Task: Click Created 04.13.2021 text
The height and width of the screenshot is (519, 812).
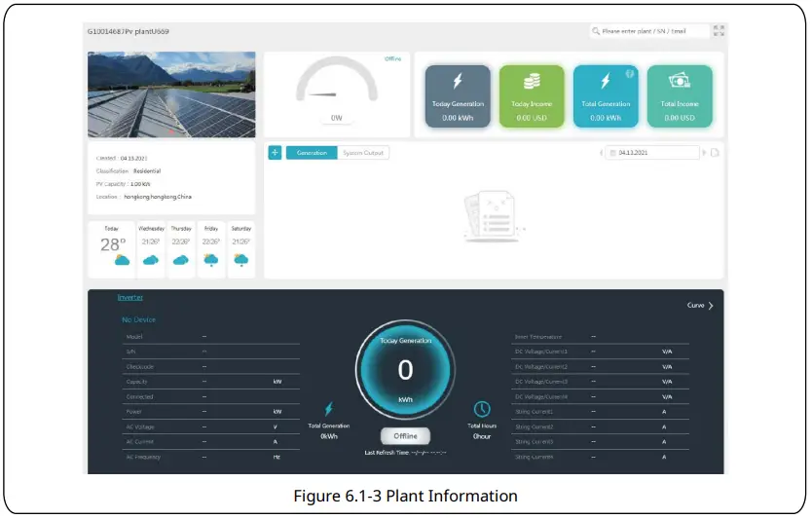Action: [122, 158]
